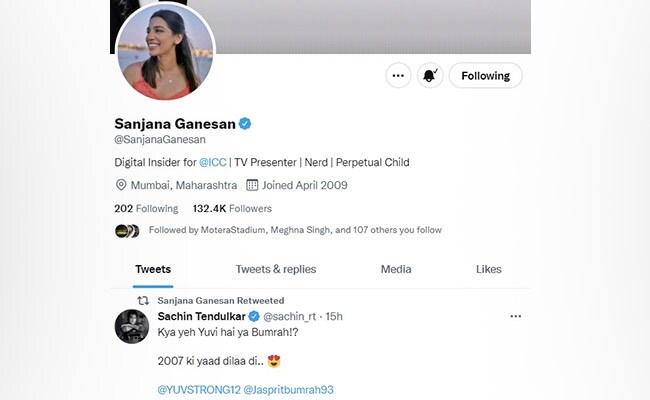The width and height of the screenshot is (650, 400).
Task: Expand the tweet's three-dots options menu
Action: 516,316
